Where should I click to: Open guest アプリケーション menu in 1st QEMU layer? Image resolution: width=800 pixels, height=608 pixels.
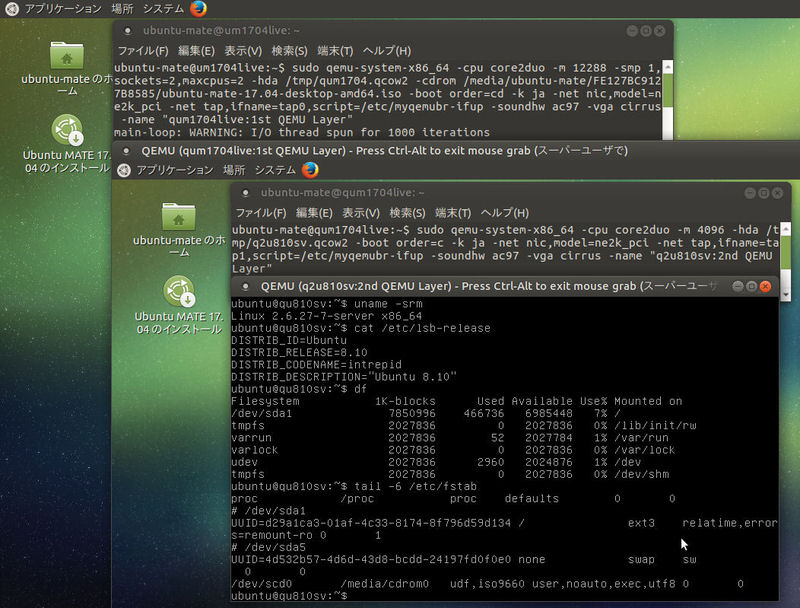174,170
